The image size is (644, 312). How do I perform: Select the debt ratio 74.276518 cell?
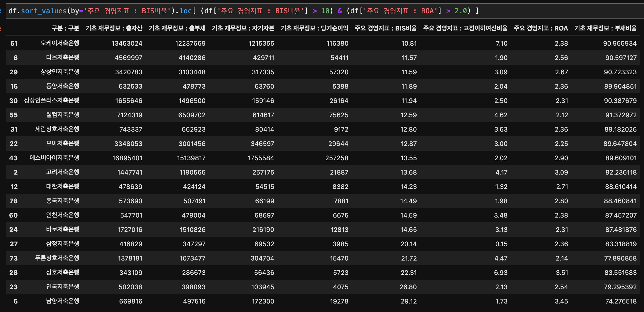click(621, 301)
